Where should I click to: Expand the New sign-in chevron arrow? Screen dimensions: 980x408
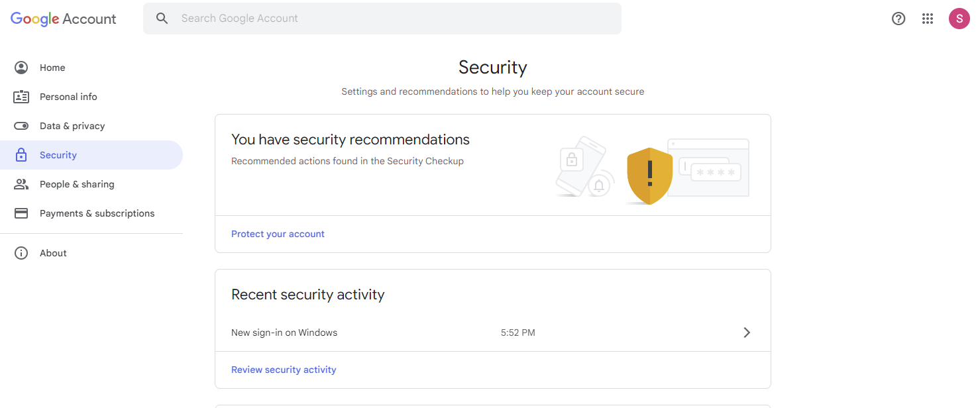tap(747, 332)
